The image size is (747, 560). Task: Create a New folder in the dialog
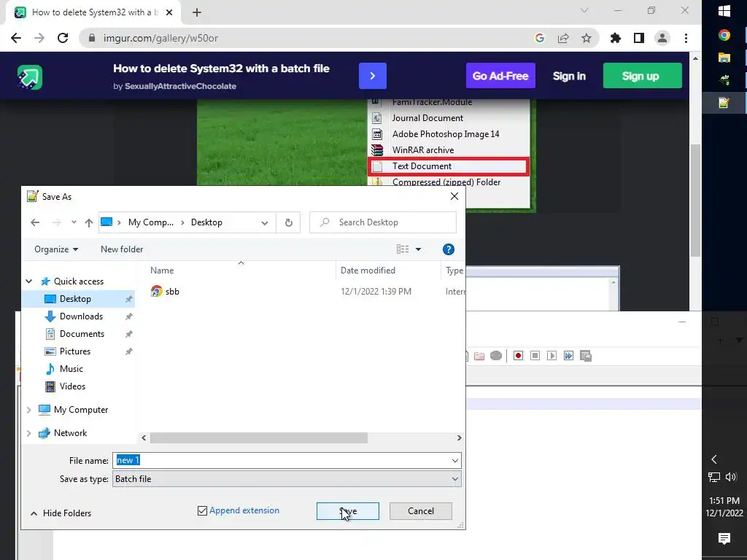pos(122,249)
